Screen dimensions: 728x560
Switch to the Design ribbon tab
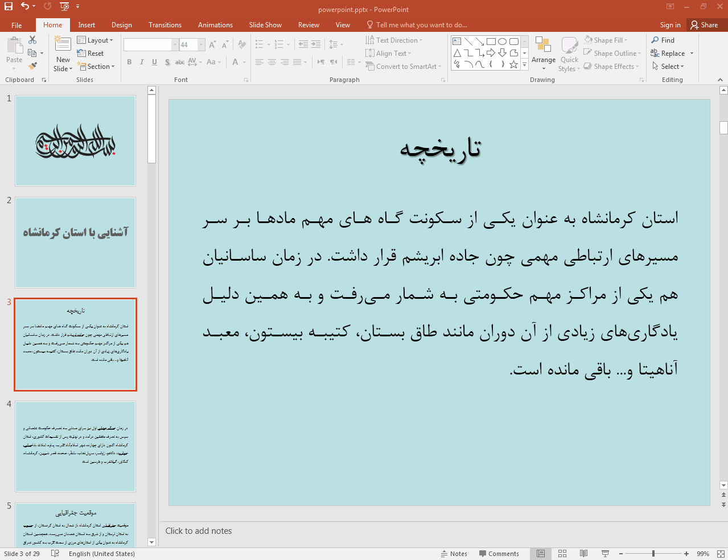pyautogui.click(x=121, y=25)
